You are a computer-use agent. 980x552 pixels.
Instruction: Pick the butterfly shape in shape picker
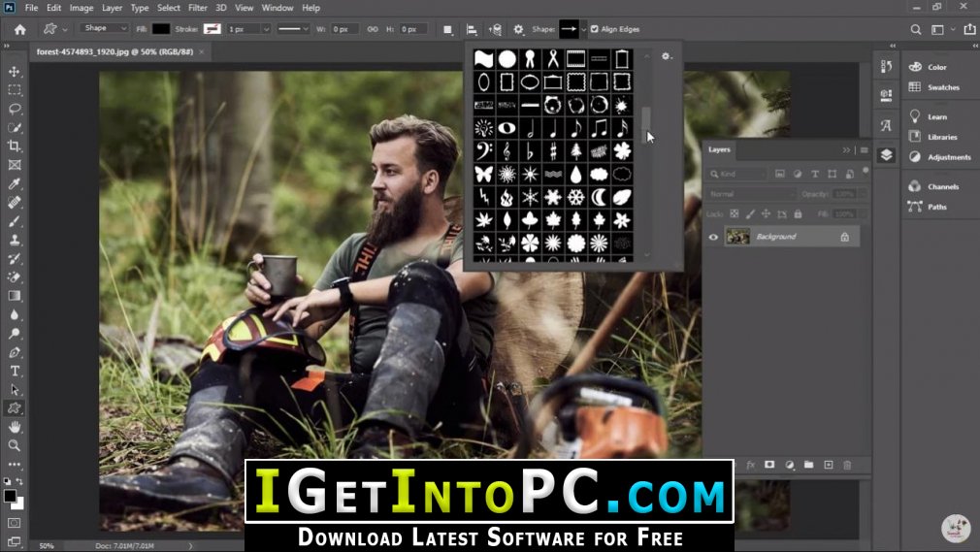pyautogui.click(x=483, y=174)
